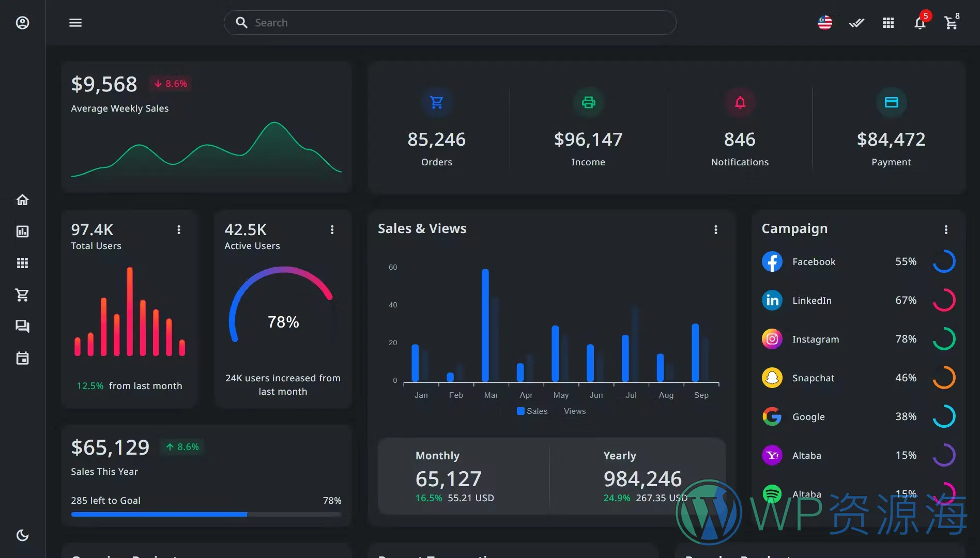Open shopping cart with badge 8
Viewport: 980px width, 558px height.
pos(951,23)
